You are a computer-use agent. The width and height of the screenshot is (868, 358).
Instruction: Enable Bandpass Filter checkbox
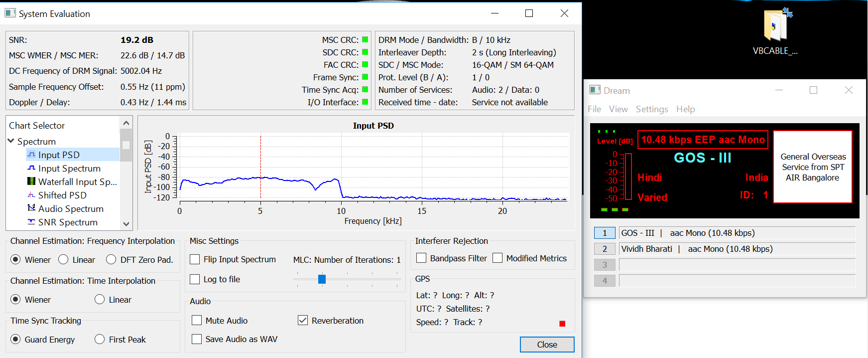[421, 258]
